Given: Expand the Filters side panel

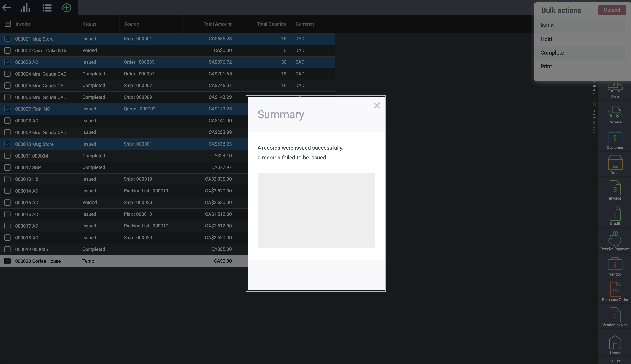Looking at the screenshot, I should coord(594,87).
